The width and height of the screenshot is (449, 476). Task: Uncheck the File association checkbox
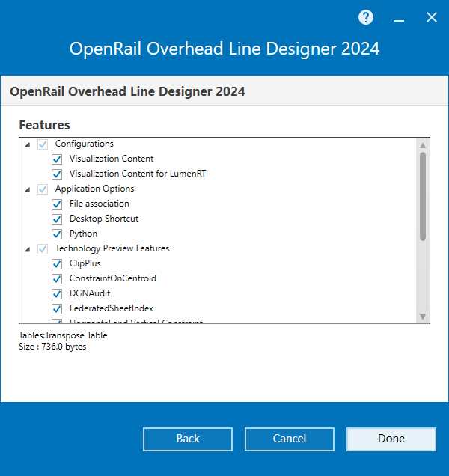click(x=57, y=204)
